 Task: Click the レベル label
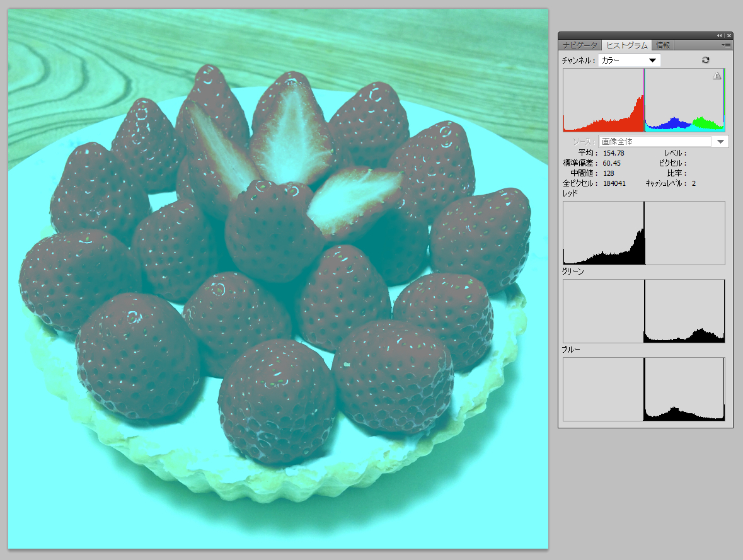tap(675, 153)
